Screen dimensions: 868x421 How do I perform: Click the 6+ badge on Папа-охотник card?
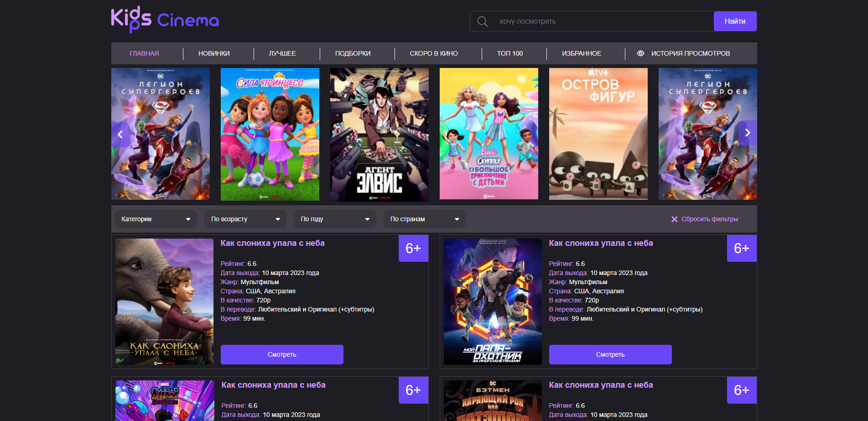[741, 248]
